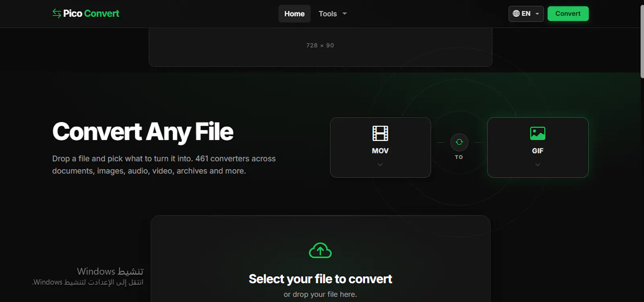
Task: Open the Pico Convert homepage link
Action: click(86, 14)
